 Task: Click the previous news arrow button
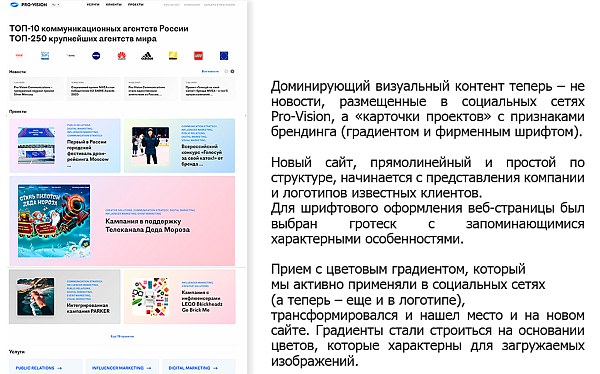tap(226, 72)
